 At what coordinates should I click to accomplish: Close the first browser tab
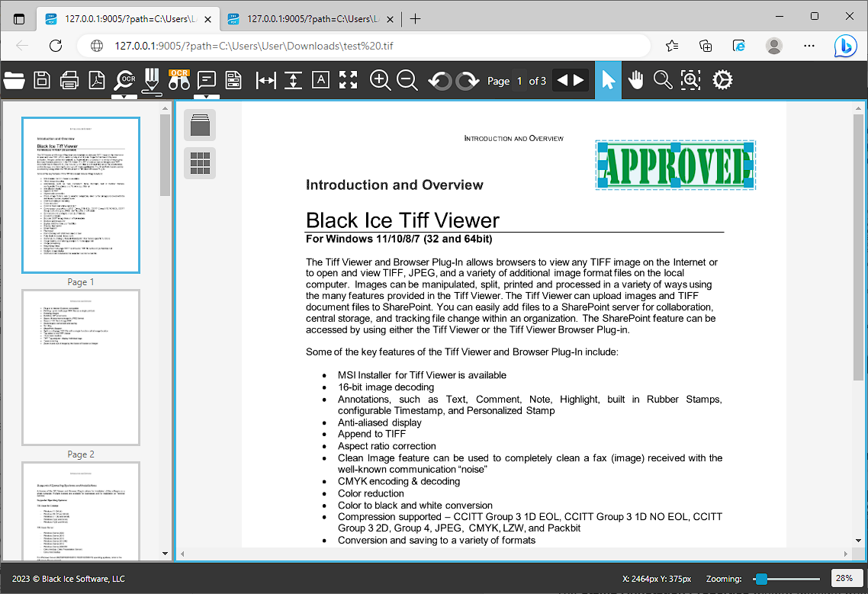(207, 19)
